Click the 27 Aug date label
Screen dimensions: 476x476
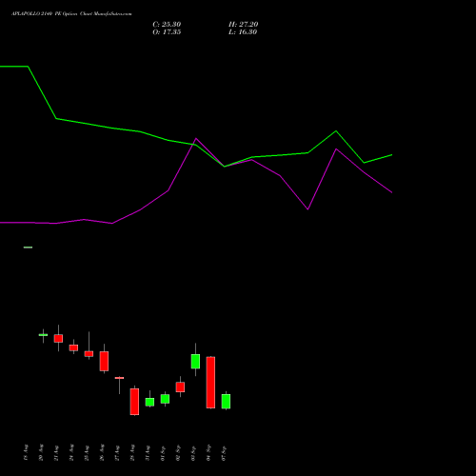[117, 452]
